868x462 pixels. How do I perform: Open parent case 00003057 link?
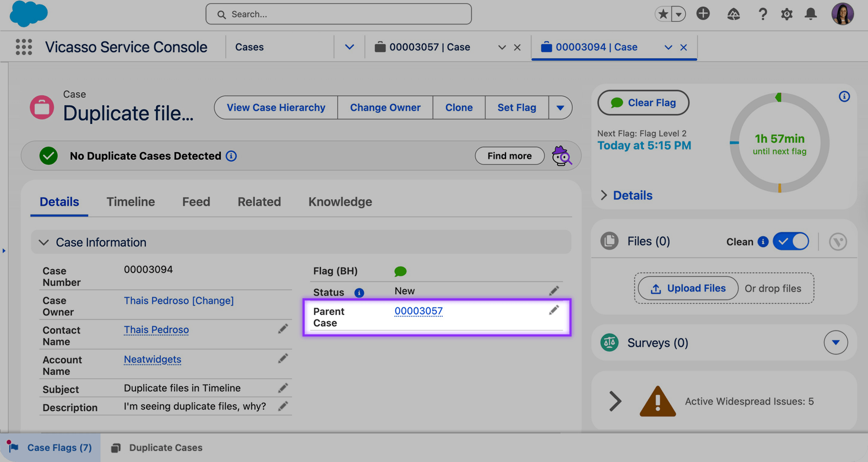click(418, 311)
